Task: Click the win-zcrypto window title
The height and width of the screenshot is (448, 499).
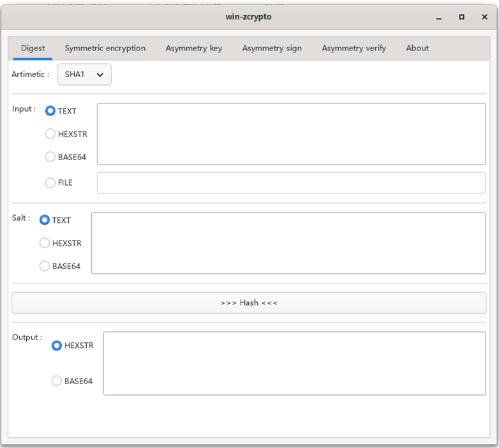Action: (x=249, y=17)
